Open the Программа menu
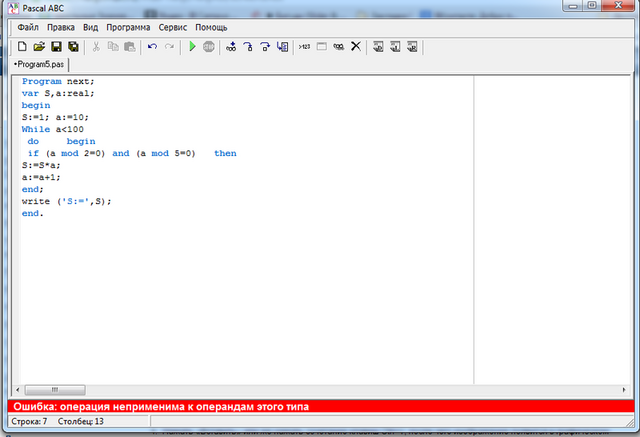The height and width of the screenshot is (437, 640). pyautogui.click(x=128, y=27)
